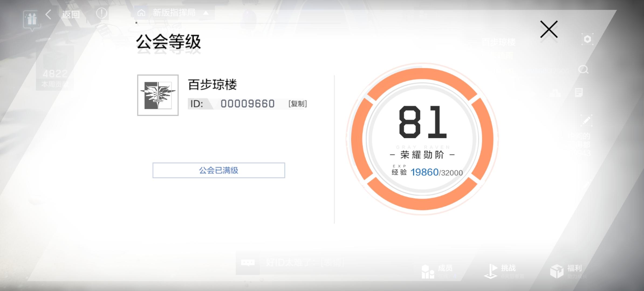Expand the 新版指挥局 dropdown triangle
Viewport: 644px width, 291px height.
coord(206,13)
